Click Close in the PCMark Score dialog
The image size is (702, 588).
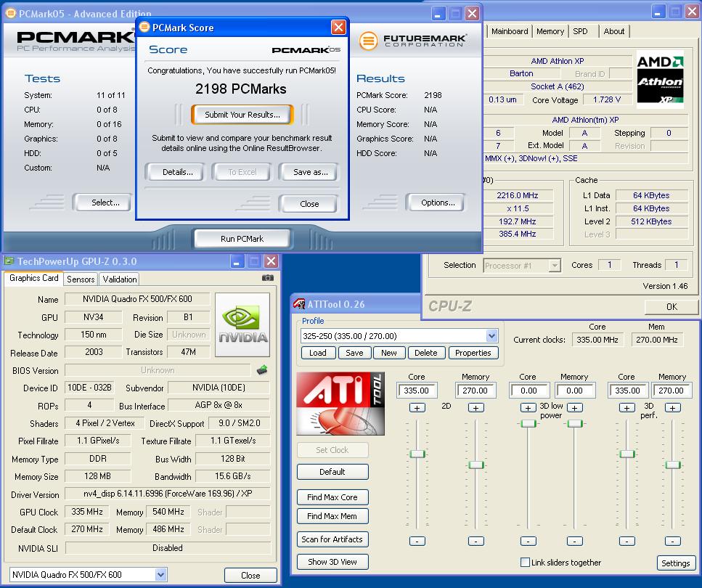tap(309, 204)
